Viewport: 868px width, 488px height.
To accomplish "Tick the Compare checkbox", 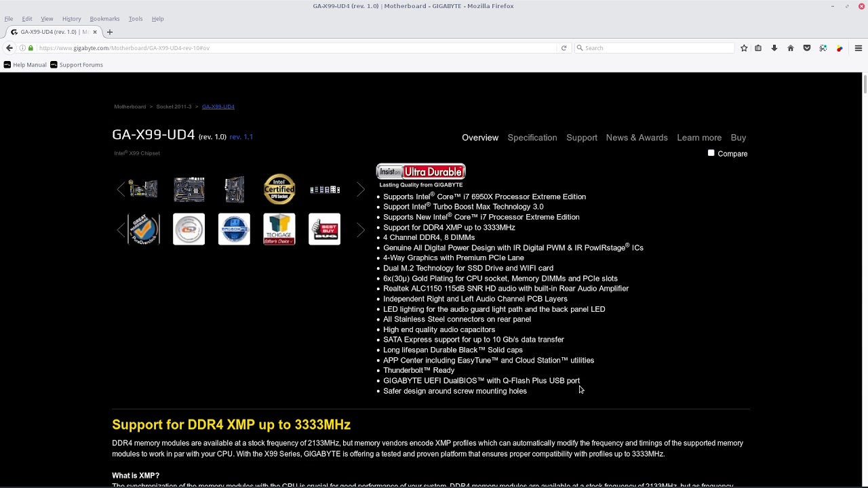I will pos(711,153).
